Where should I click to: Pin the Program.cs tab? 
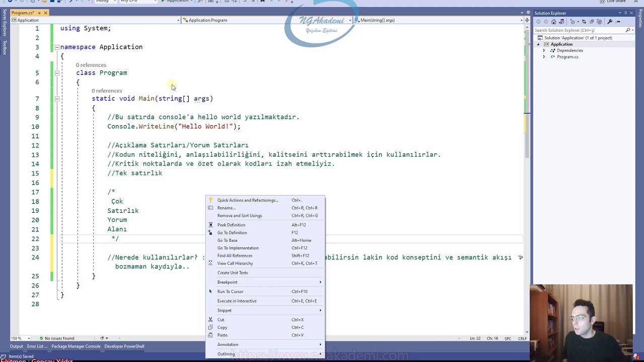coord(39,13)
